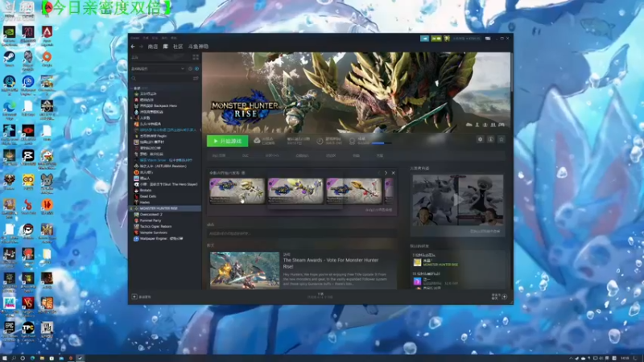The image size is (644, 362).
Task: Open the 库 library tab
Action: (x=166, y=47)
